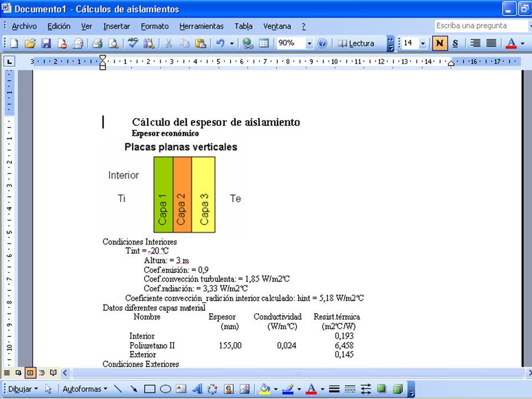Insert a picture from file icon
The width and height of the screenshot is (532, 399).
click(x=244, y=389)
